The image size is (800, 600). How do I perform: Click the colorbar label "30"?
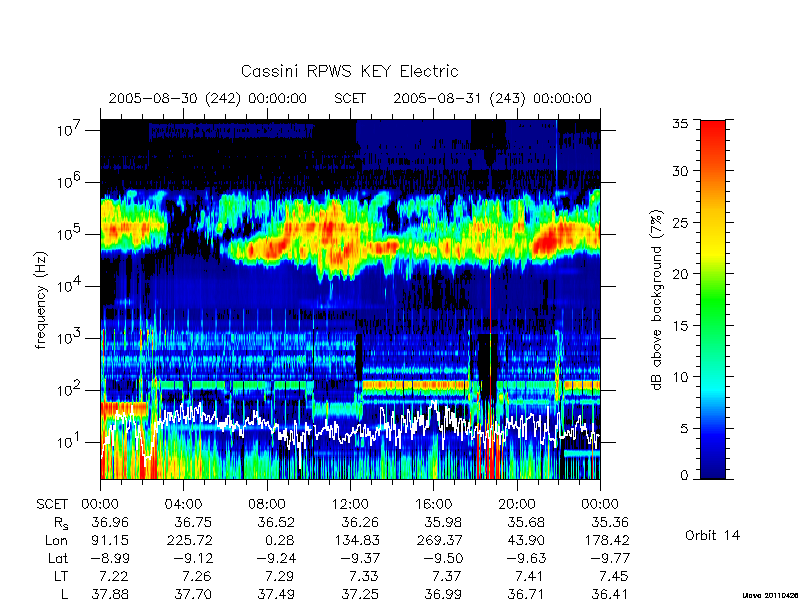point(680,170)
